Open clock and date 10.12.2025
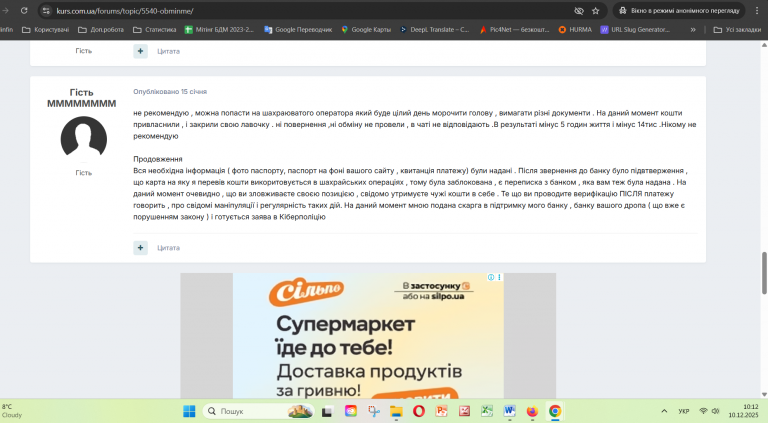Image resolution: width=768 pixels, height=423 pixels. point(743,411)
